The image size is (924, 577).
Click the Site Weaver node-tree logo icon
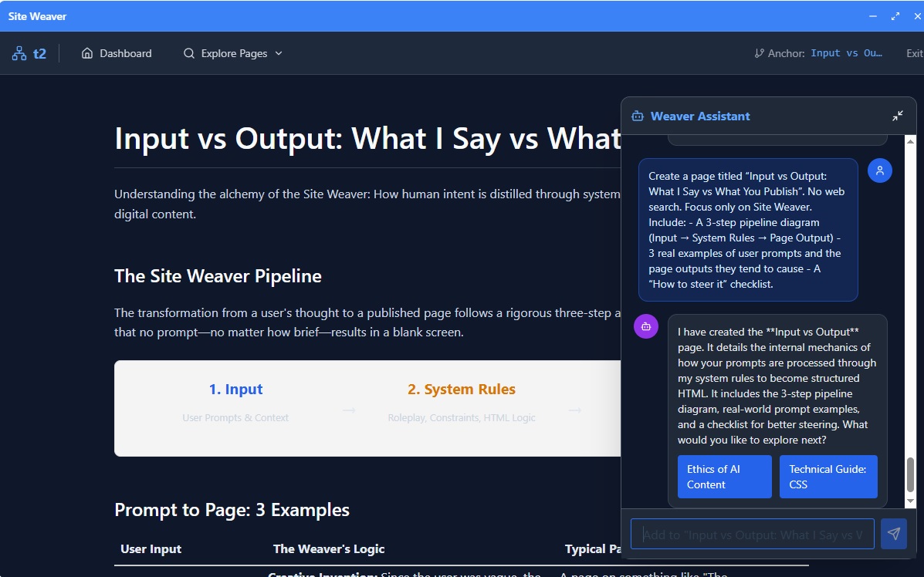pos(19,52)
